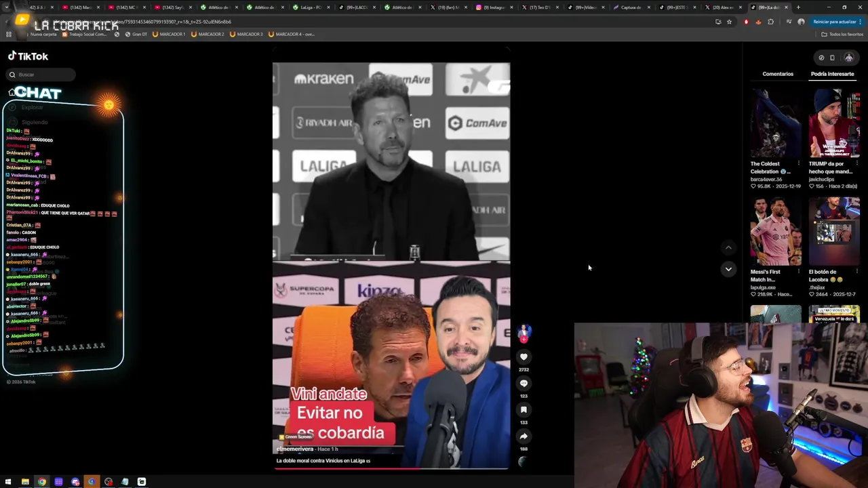Go to previous video with up chevron
Image resolution: width=868 pixels, height=488 pixels.
pos(728,247)
